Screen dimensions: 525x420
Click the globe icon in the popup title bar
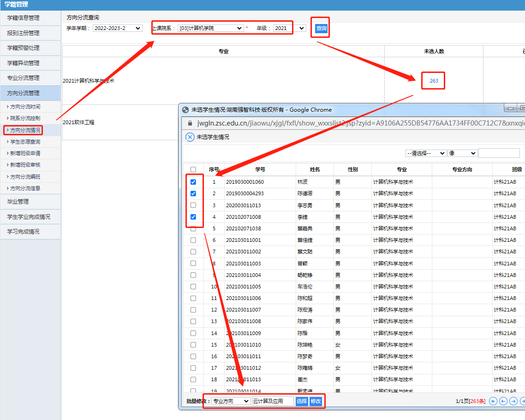click(185, 109)
